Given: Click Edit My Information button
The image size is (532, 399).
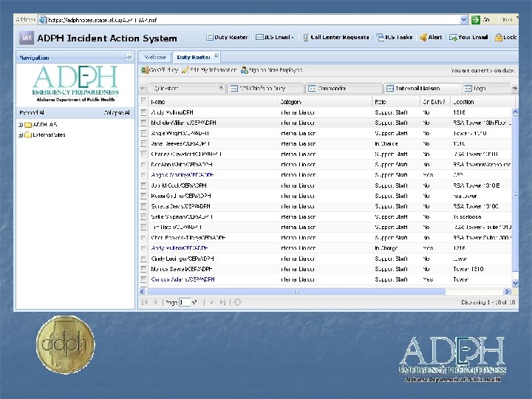Looking at the screenshot, I should (209, 70).
